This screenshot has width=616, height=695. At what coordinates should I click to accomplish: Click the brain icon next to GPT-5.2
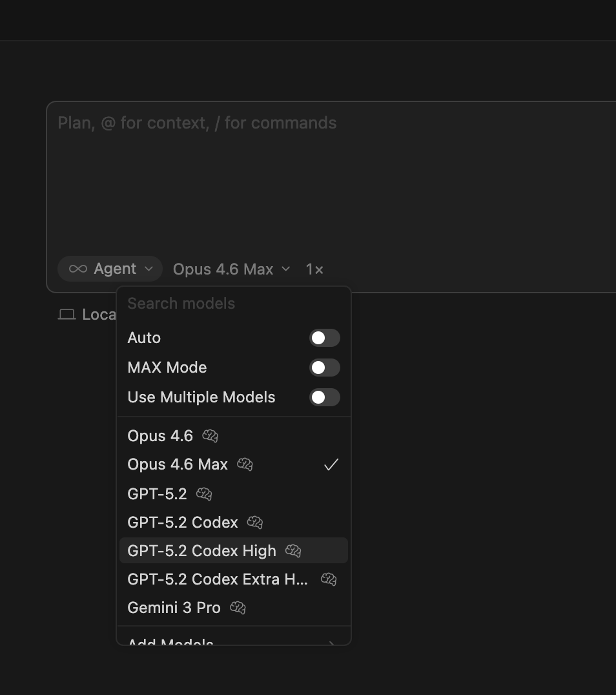click(204, 494)
